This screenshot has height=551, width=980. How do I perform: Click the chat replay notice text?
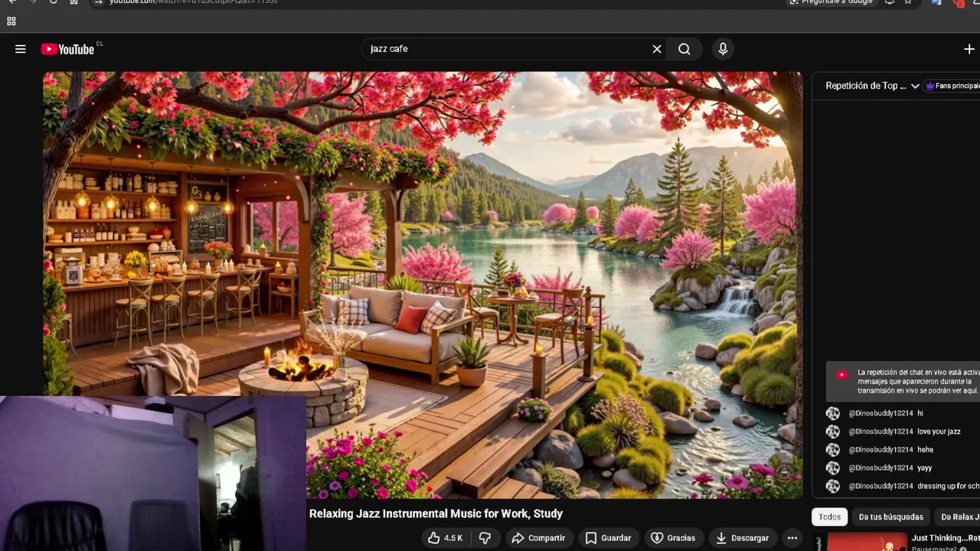click(x=918, y=381)
